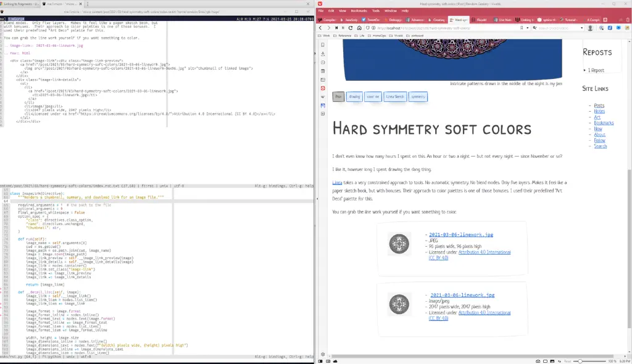
Task: Click the 'color me' tag button
Action: coord(373,97)
